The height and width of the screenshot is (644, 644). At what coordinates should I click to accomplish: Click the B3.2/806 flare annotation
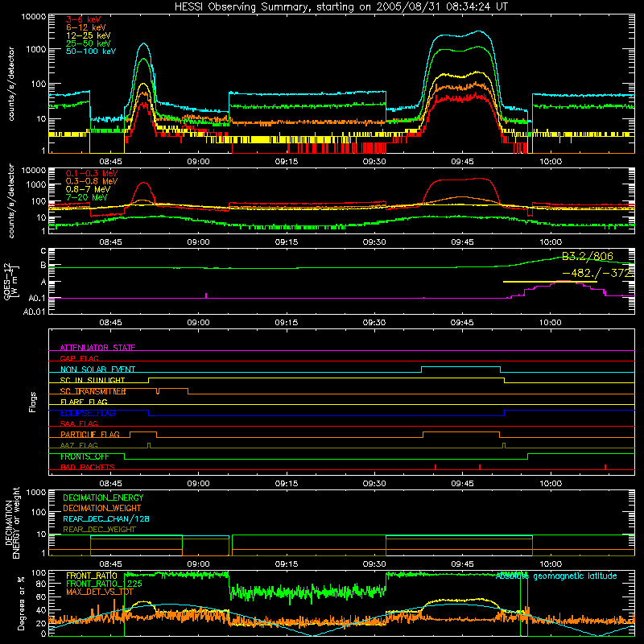click(588, 256)
